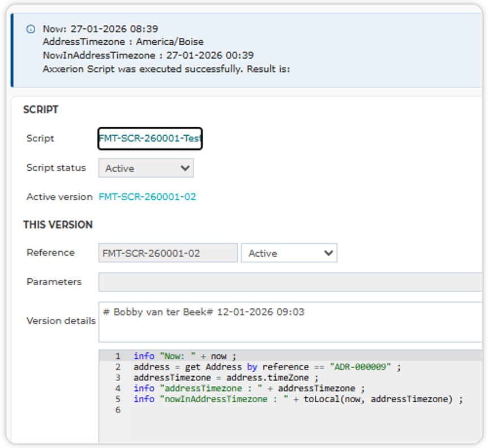
Task: Open the Script status dropdown
Action: 146,168
